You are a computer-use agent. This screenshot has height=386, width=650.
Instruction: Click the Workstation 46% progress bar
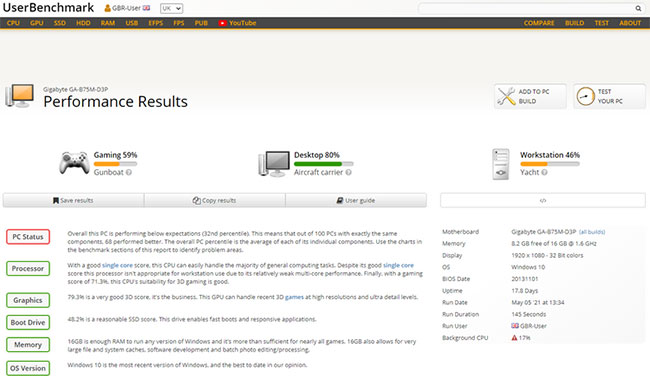click(550, 164)
